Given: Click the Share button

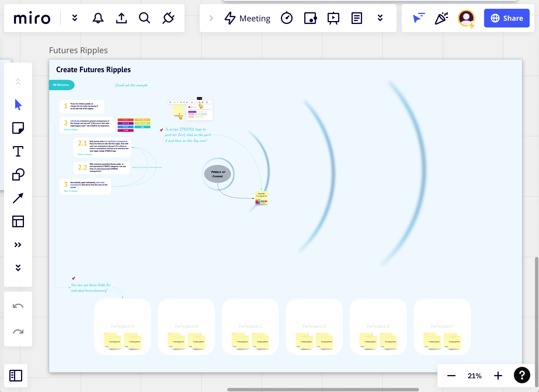Looking at the screenshot, I should coord(507,18).
